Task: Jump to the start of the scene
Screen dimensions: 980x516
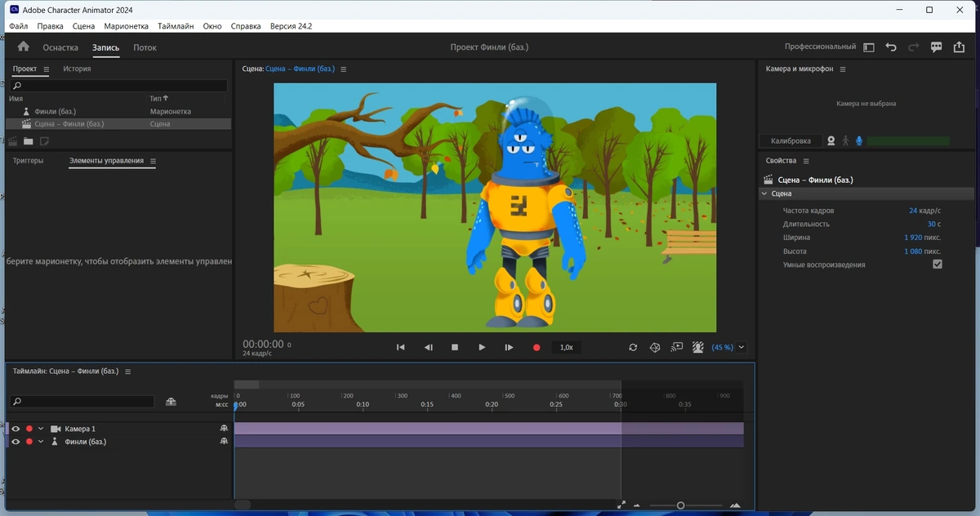Action: (400, 347)
